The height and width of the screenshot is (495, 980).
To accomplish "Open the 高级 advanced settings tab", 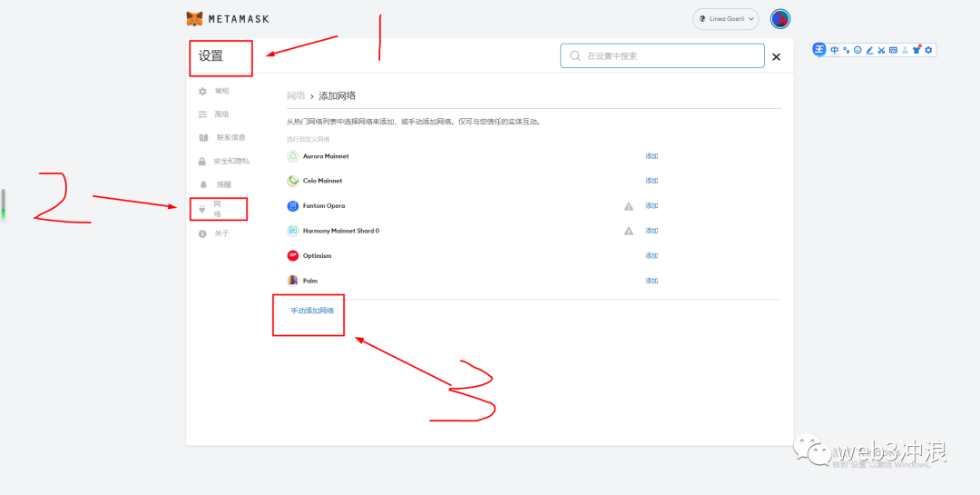I will tap(214, 114).
